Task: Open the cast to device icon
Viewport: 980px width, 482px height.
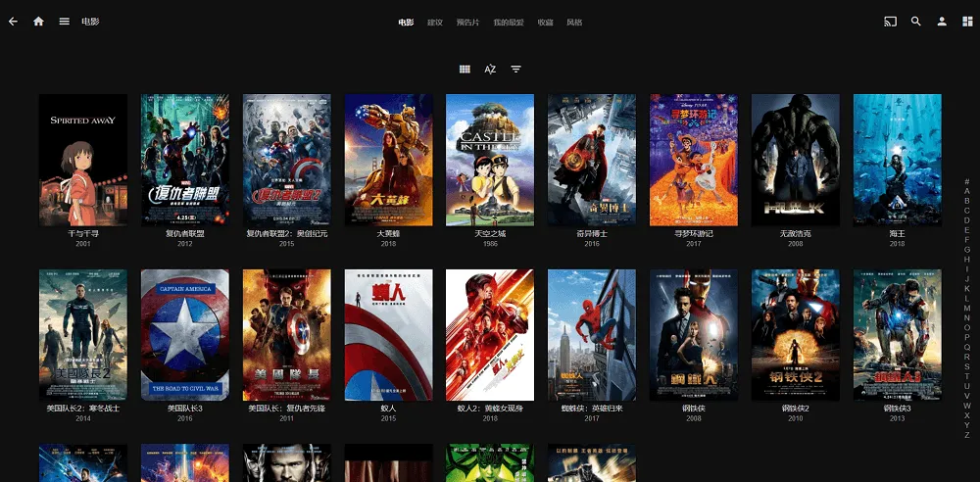Action: (x=890, y=22)
